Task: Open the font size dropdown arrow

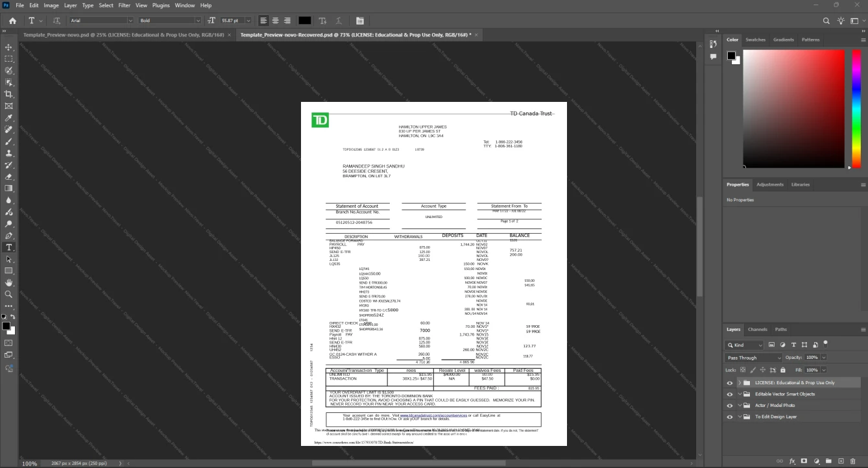Action: (248, 21)
